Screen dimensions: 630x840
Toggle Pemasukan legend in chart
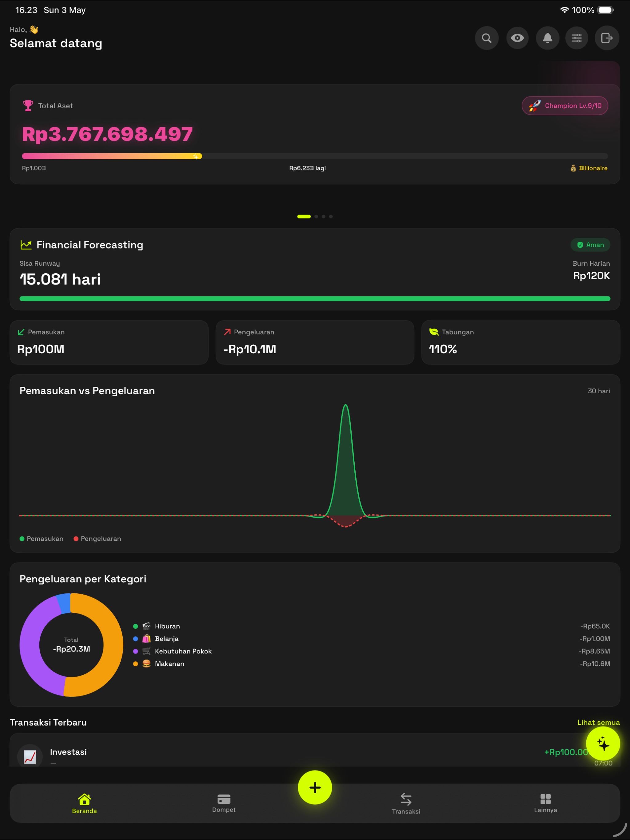(x=42, y=538)
